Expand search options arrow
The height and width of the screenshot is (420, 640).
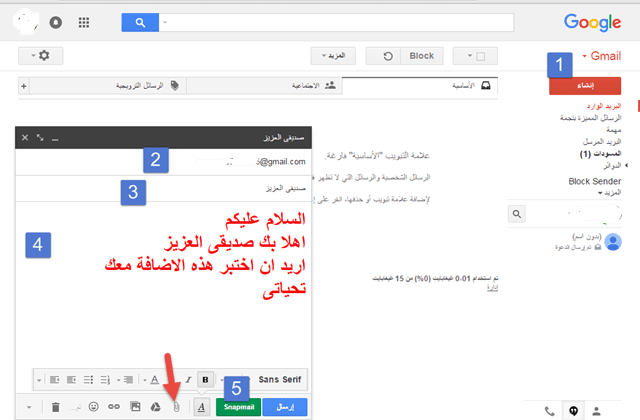[x=165, y=22]
